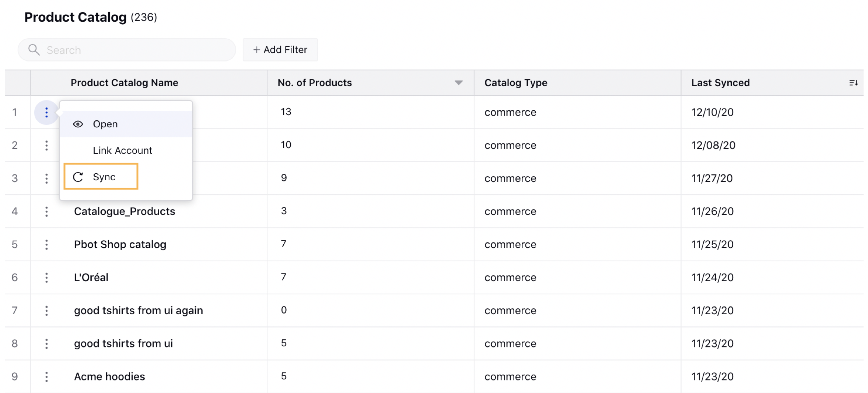Click the three-dot icon beside L'Oréal
The height and width of the screenshot is (393, 868).
pos(46,277)
